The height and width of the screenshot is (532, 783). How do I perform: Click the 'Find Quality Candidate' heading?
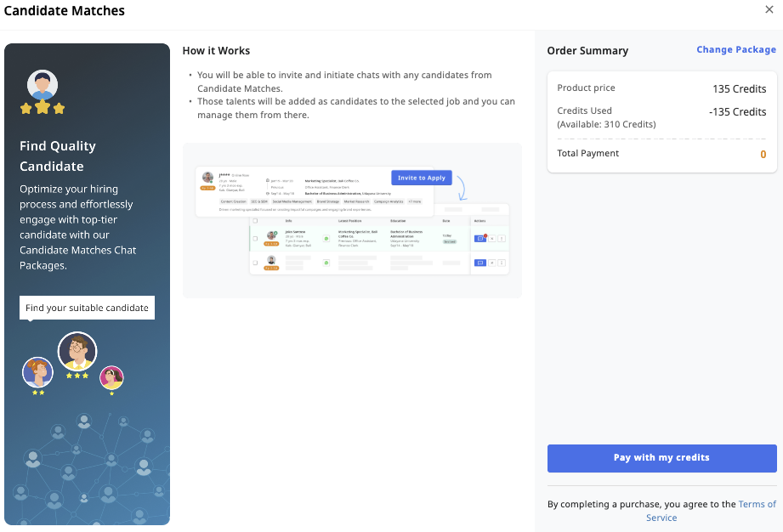pos(58,156)
